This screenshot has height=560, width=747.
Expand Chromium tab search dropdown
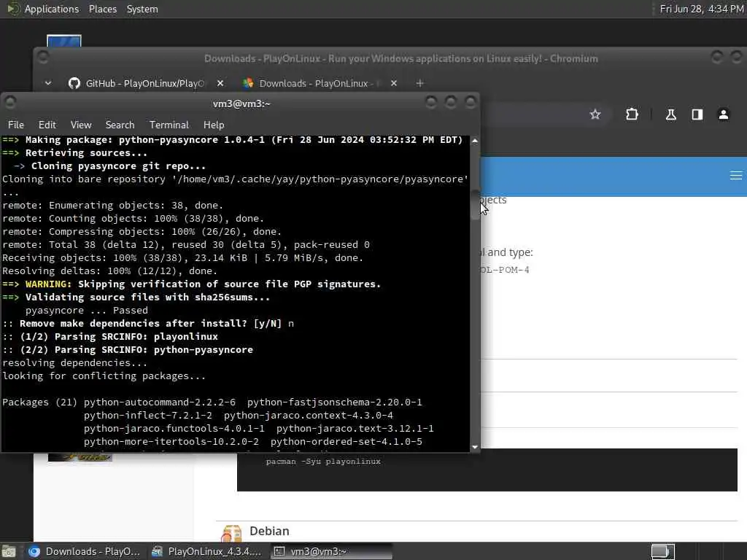[x=48, y=83]
